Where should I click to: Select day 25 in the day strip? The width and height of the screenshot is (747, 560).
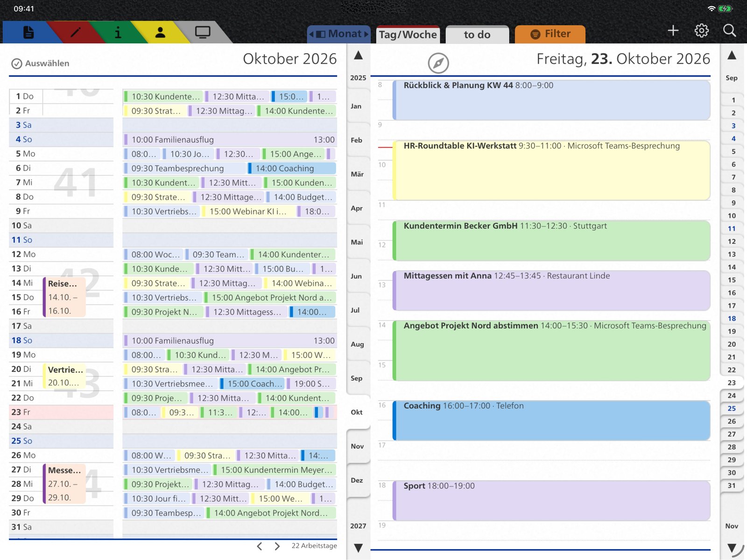(x=732, y=408)
